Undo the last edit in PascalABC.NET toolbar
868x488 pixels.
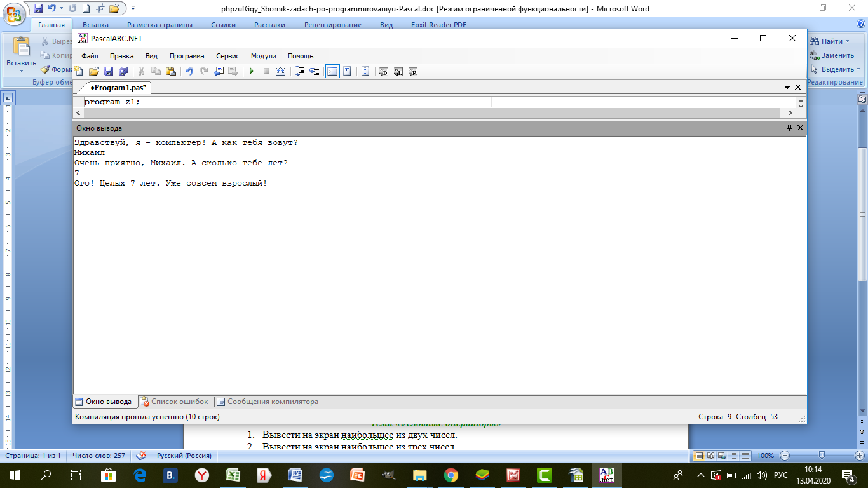click(x=189, y=71)
